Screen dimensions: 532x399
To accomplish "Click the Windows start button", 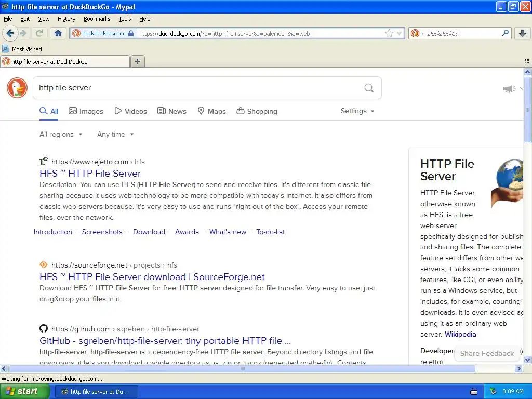I will (24, 391).
